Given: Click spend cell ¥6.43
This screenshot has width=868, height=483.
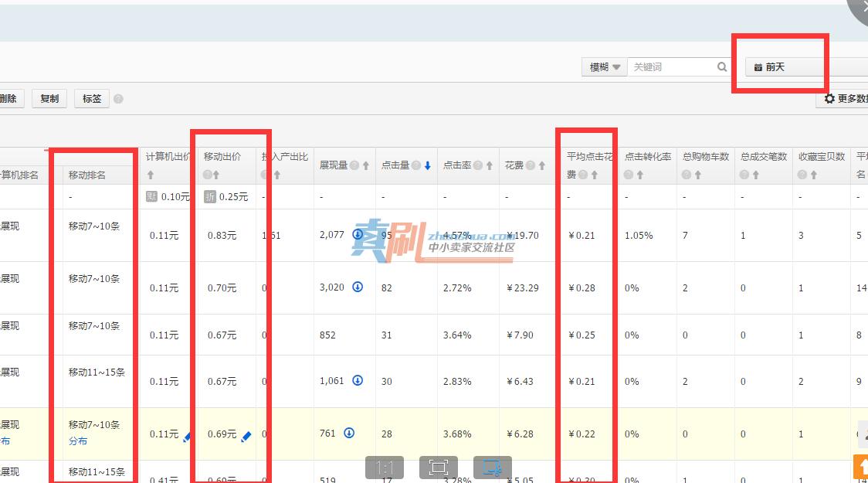Looking at the screenshot, I should 520,382.
